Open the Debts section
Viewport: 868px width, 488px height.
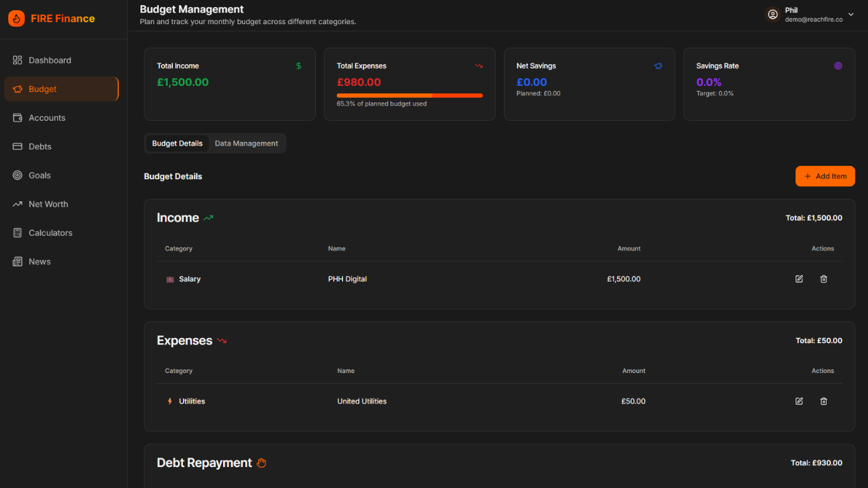(41, 146)
